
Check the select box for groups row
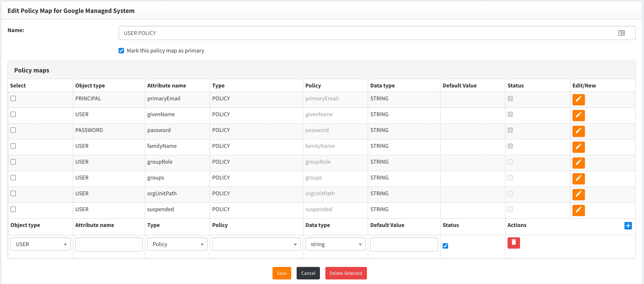point(13,177)
